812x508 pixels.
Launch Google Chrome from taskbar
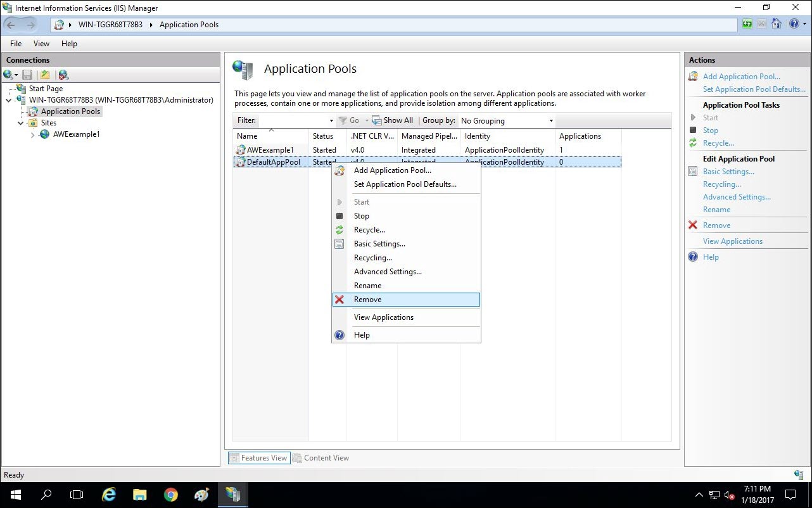(171, 495)
